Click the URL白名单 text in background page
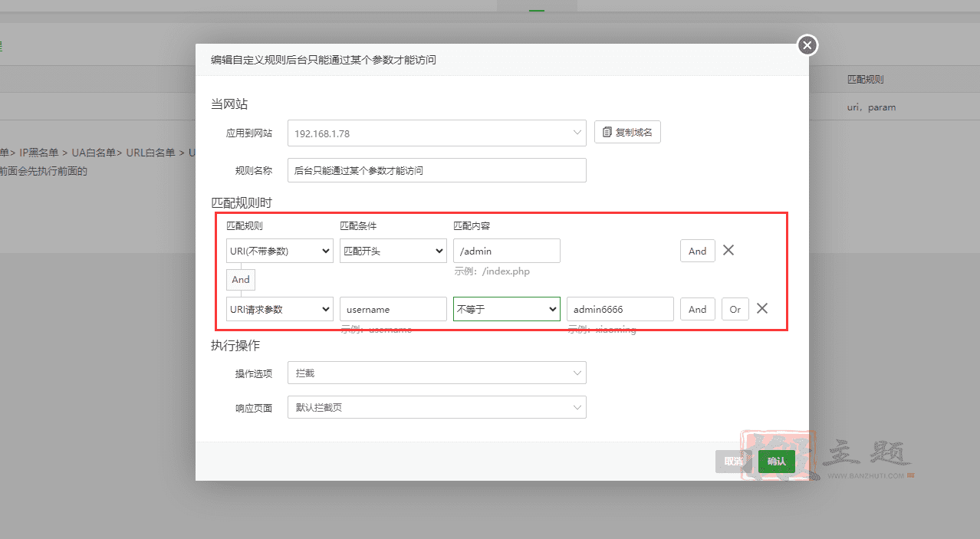980x539 pixels. coord(152,153)
